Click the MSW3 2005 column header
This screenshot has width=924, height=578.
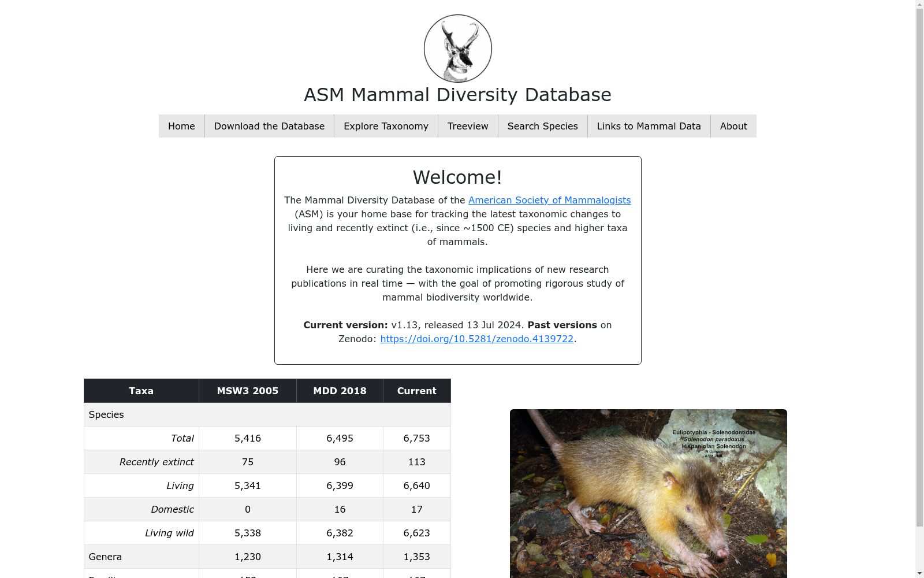tap(248, 391)
